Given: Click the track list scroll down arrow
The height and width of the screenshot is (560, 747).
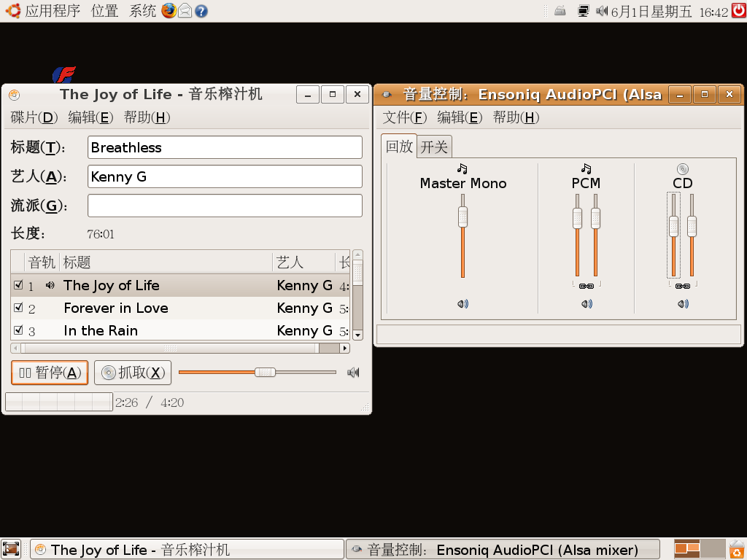Looking at the screenshot, I should pyautogui.click(x=357, y=335).
